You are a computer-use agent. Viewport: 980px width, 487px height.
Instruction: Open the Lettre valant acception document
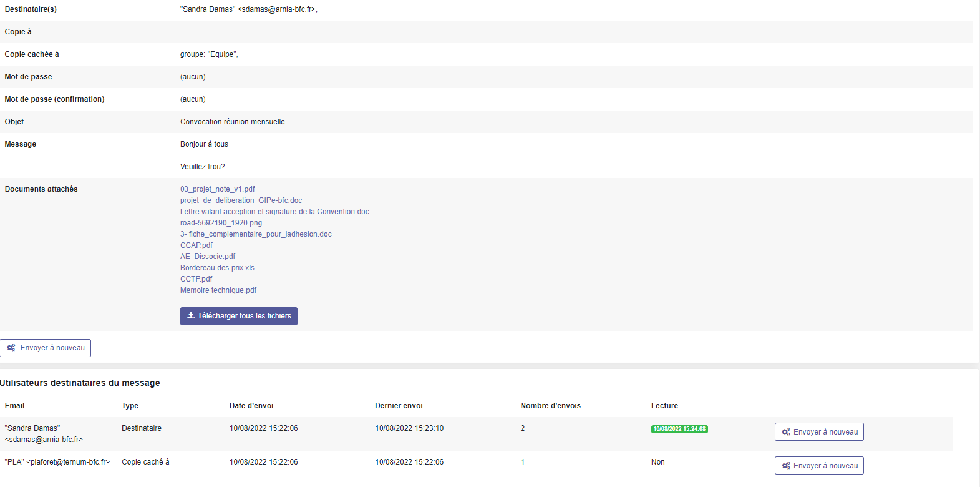274,212
